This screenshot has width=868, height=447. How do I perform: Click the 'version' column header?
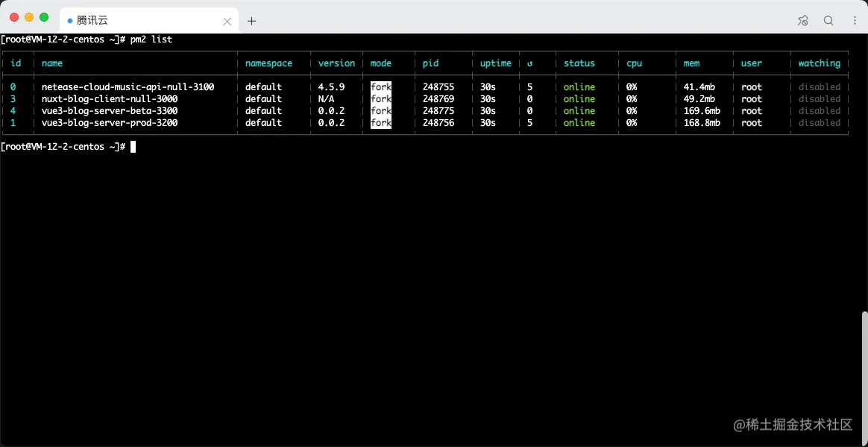(336, 63)
